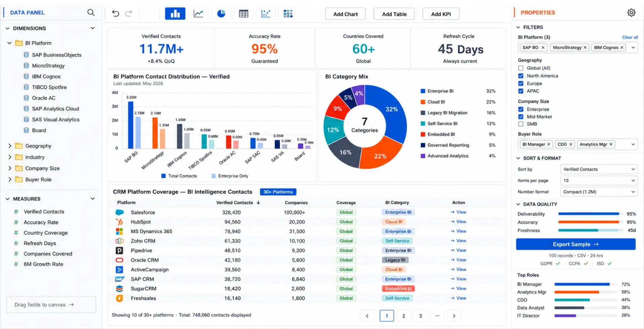Expand the Company Size folder
The height and width of the screenshot is (329, 644).
tap(9, 168)
